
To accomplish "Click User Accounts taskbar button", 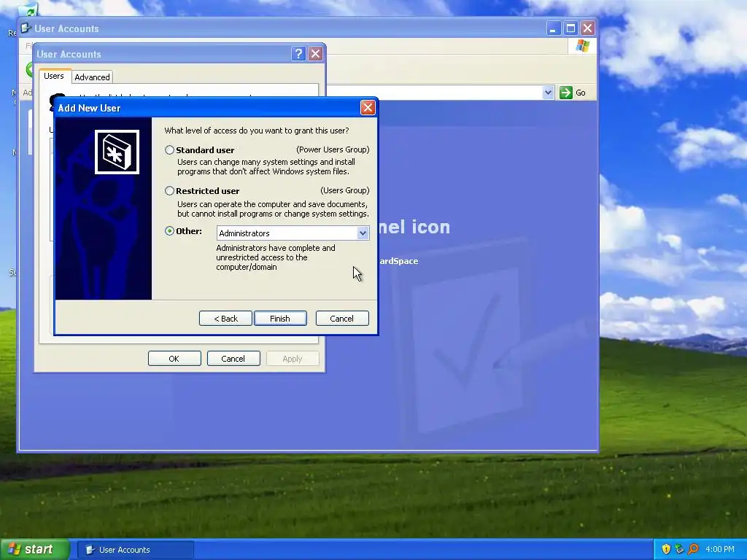I will coord(136,550).
